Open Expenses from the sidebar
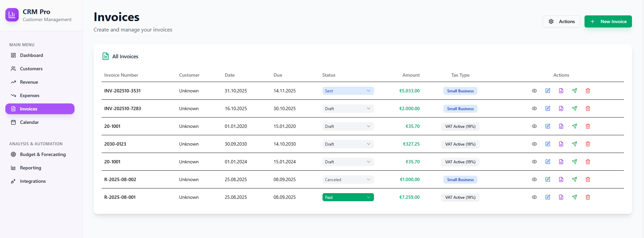Image resolution: width=644 pixels, height=238 pixels. [40, 95]
